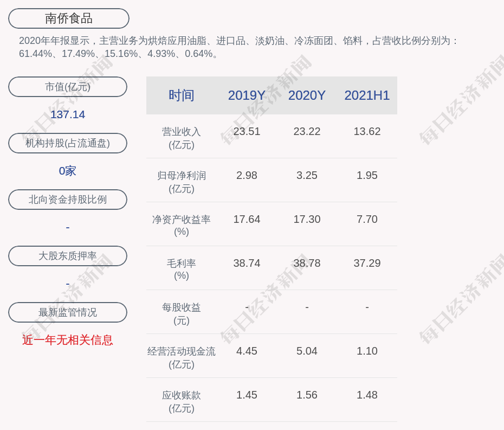This screenshot has width=504, height=430.
Task: Click the 时间 column header
Action: click(x=182, y=95)
